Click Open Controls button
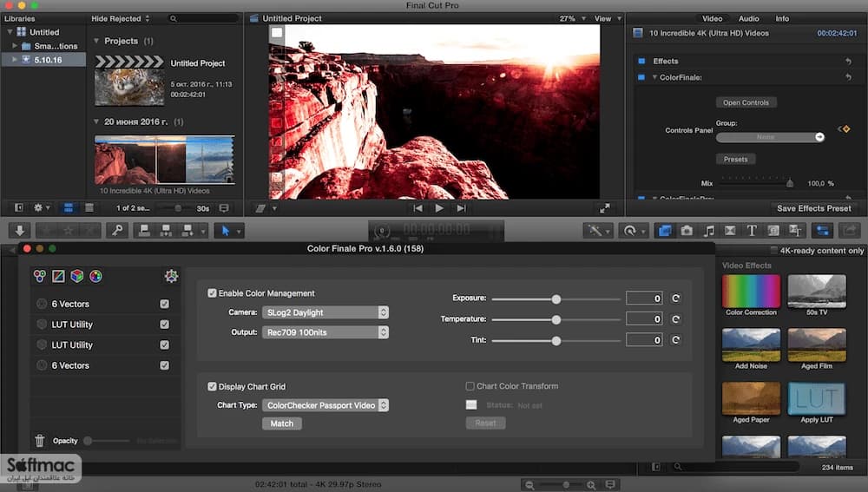The image size is (868, 492). point(746,102)
